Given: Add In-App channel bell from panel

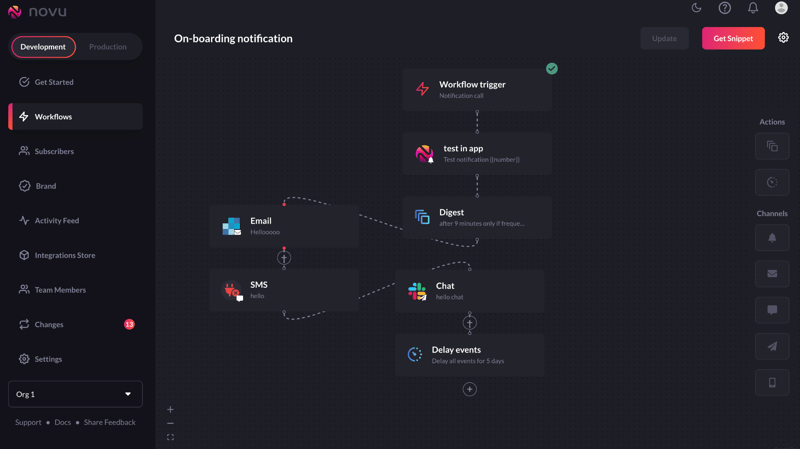Looking at the screenshot, I should pos(772,238).
